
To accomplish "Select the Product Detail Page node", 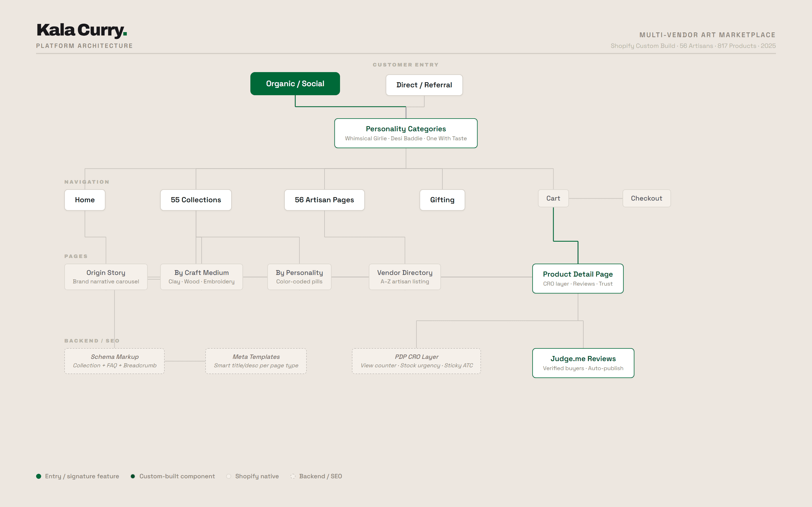I will pos(577,278).
